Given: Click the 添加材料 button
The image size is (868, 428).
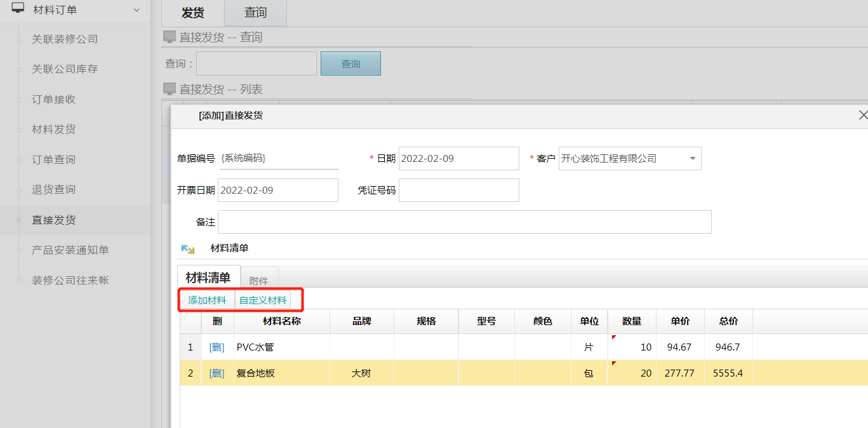Looking at the screenshot, I should (207, 300).
